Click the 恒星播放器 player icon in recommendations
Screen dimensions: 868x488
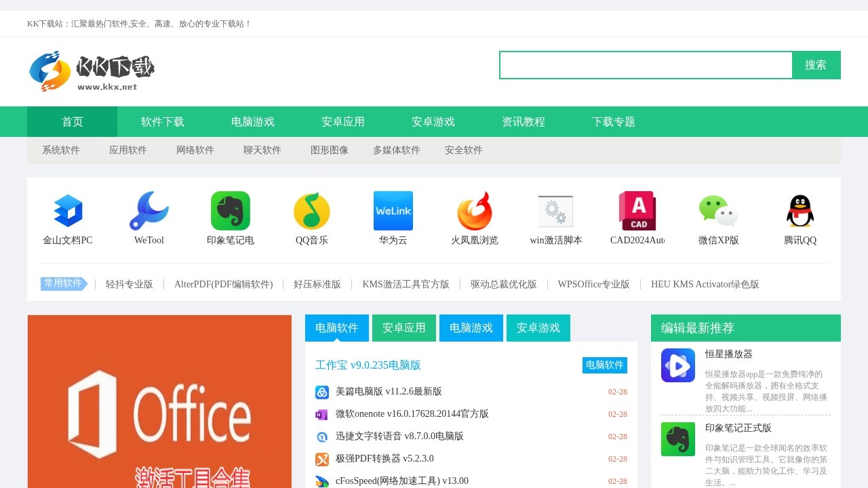(677, 366)
